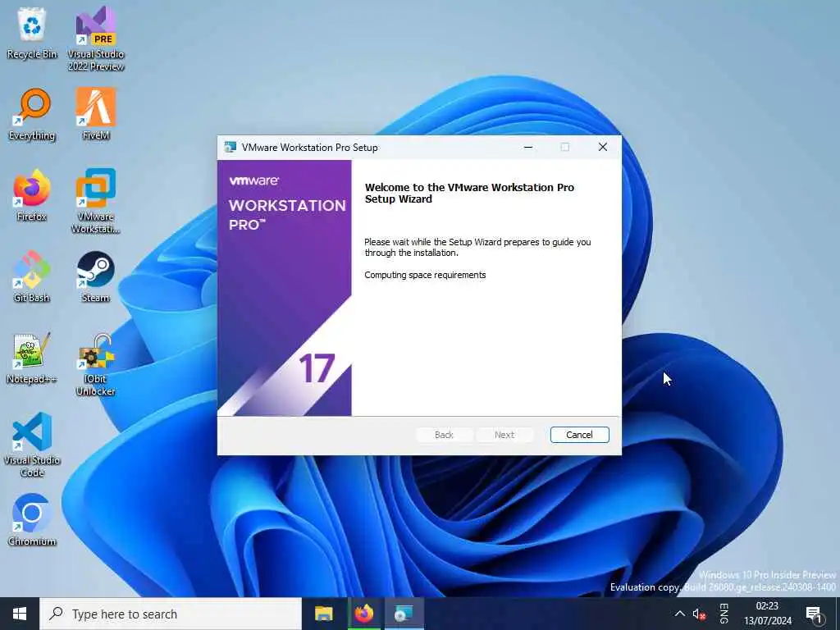Image resolution: width=840 pixels, height=630 pixels.
Task: Select the Visual Studio Code desktop shortcut
Action: pos(32,445)
